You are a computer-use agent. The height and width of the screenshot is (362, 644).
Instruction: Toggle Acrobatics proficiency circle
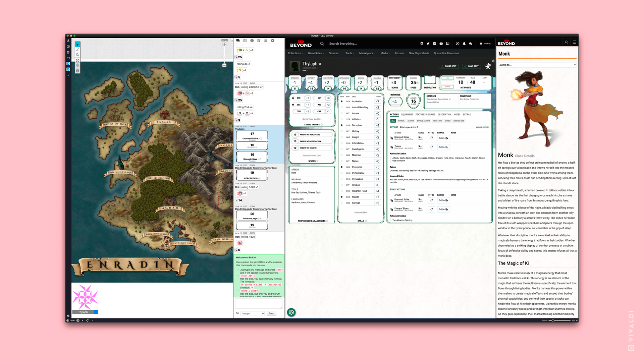click(342, 102)
